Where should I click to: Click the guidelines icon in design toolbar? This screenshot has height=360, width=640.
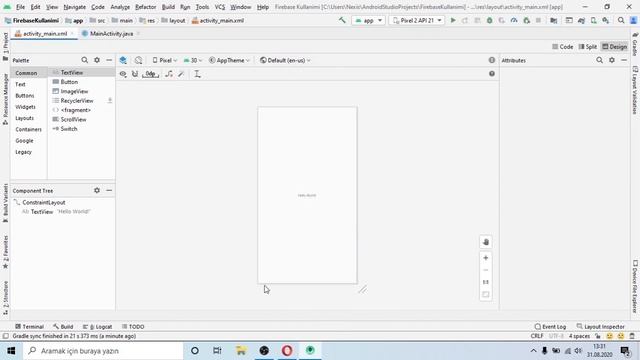[x=197, y=74]
